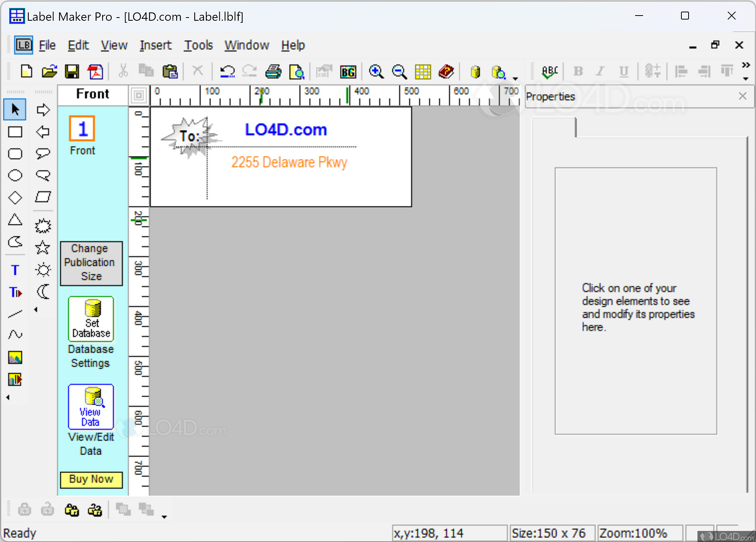Select the blue Text tool
This screenshot has height=542, width=756.
coord(15,270)
